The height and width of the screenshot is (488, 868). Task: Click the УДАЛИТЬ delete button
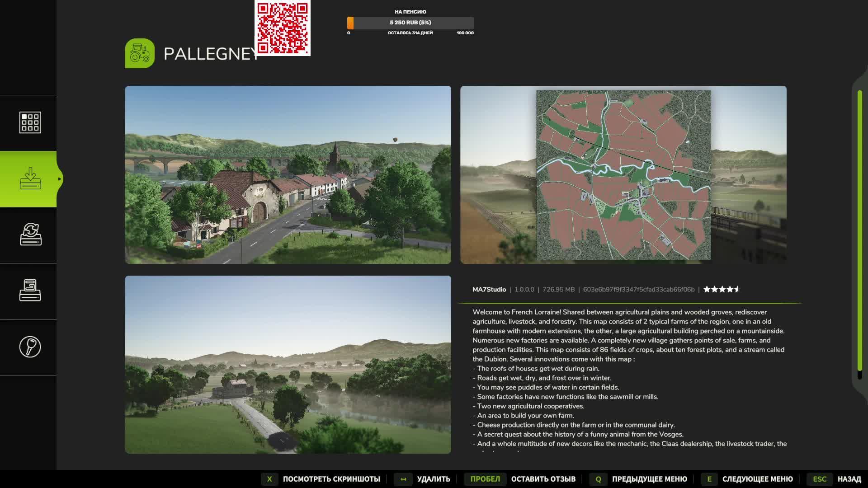pyautogui.click(x=433, y=479)
